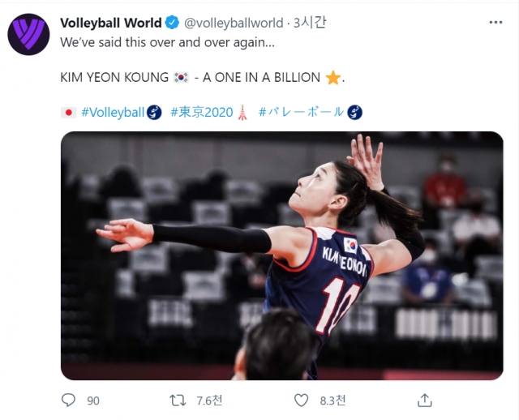Open the Volleyball World display name
Screen dimensions: 519x420
point(111,23)
